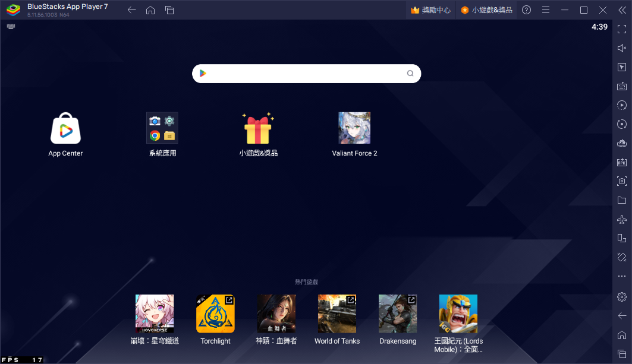Click the sidebar recent apps icon
Screen dimensions: 632x364
click(622, 354)
